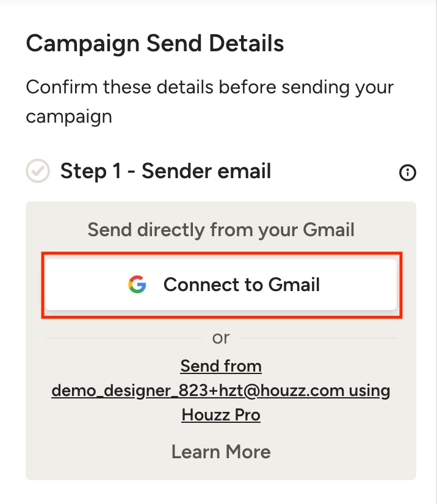Click "Send directly from your Gmail" text

pos(221,230)
